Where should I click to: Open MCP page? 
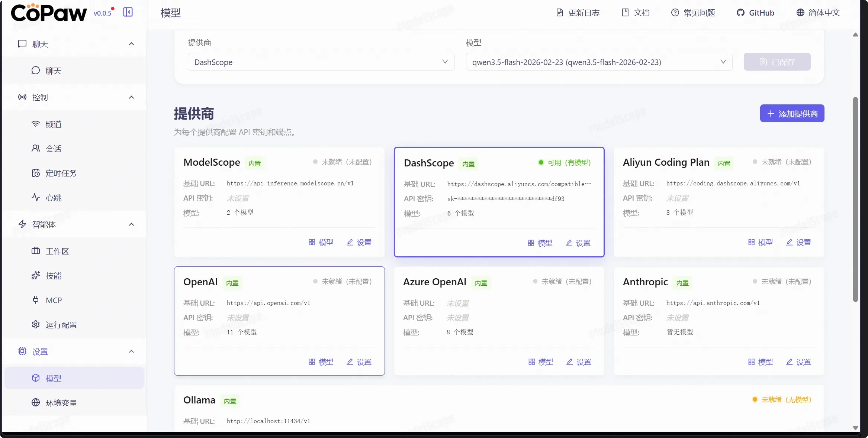point(74,300)
